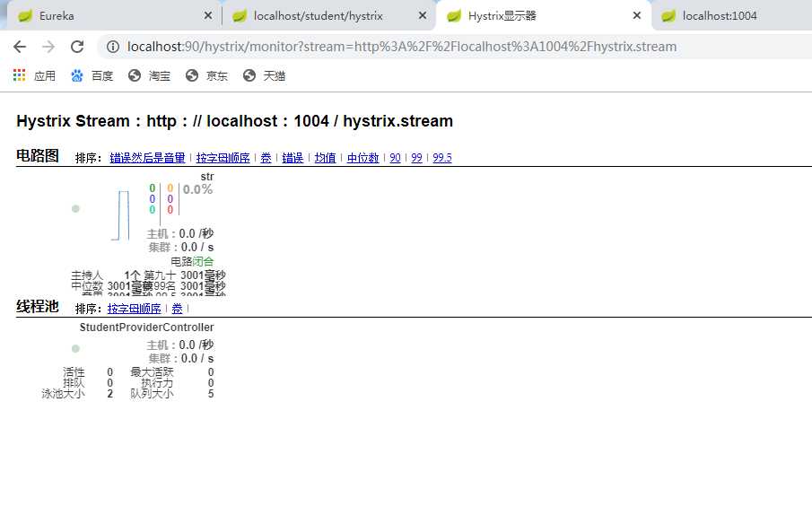Sort circuits by 99 percentile
The image size is (812, 524).
pyautogui.click(x=417, y=158)
